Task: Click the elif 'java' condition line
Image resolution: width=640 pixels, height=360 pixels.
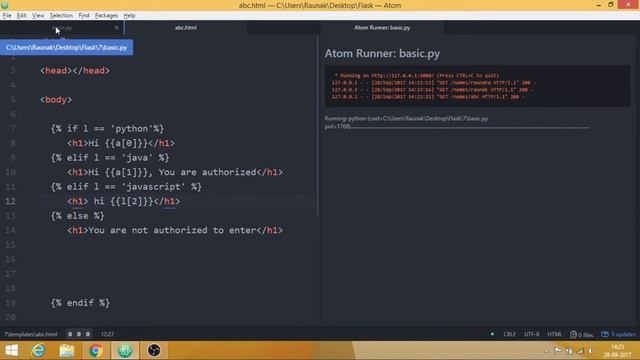Action: pyautogui.click(x=110, y=158)
